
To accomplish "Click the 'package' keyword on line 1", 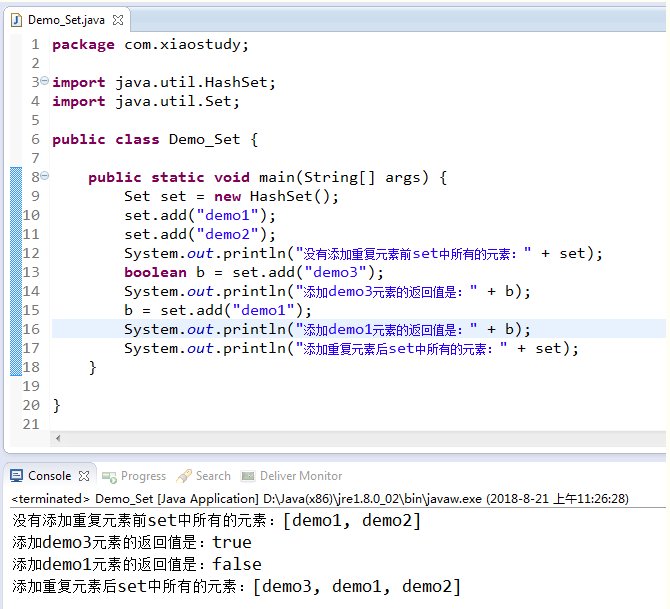I will [x=83, y=44].
